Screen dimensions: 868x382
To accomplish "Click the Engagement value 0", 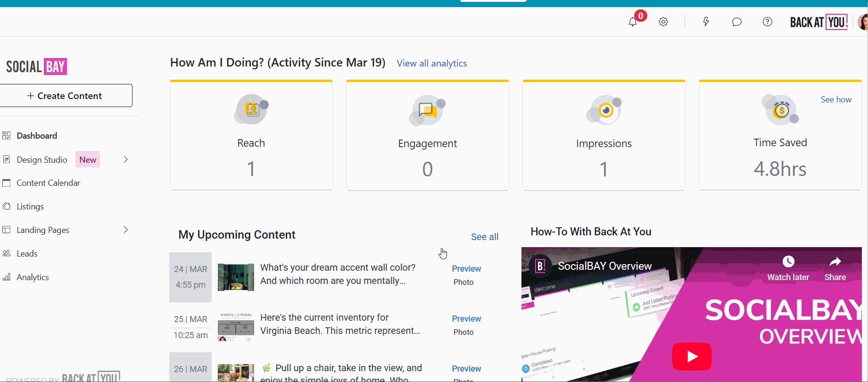I will (427, 169).
